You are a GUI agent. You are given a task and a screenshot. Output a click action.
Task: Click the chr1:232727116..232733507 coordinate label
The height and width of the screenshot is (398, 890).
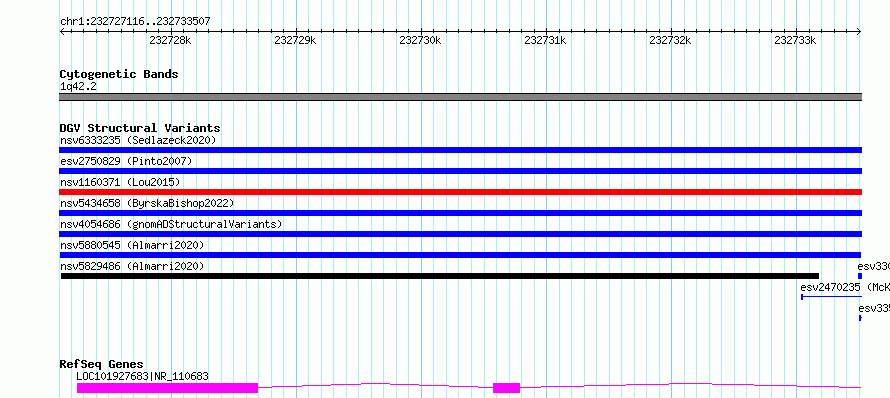[135, 21]
